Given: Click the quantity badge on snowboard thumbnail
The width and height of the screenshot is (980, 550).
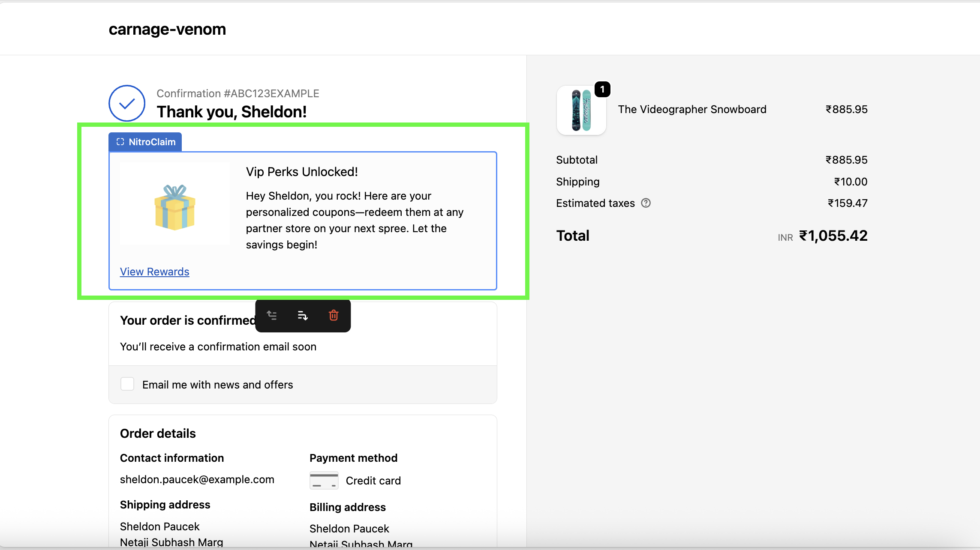Looking at the screenshot, I should point(602,89).
